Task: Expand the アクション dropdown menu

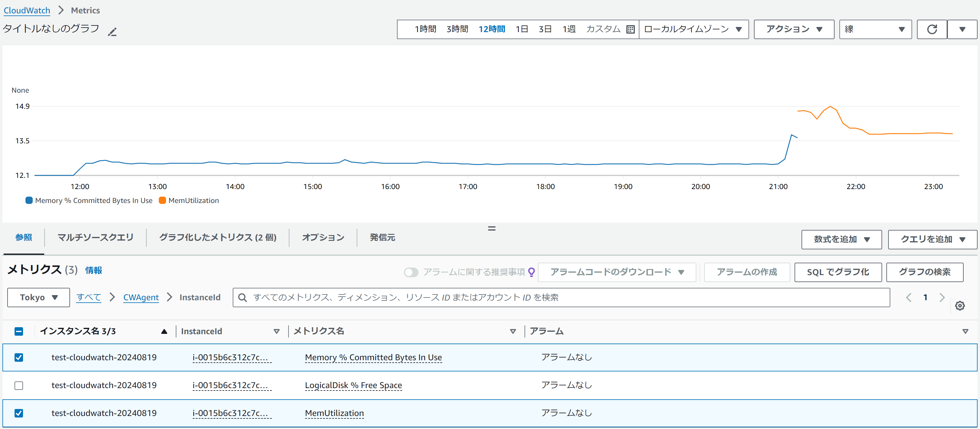Action: 794,29
